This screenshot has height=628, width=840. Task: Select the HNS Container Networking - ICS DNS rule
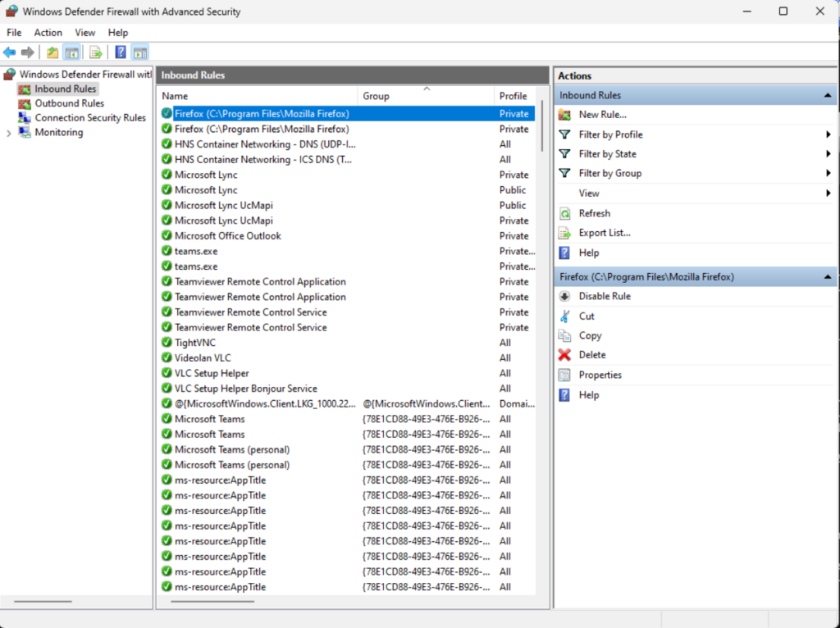[347, 160]
